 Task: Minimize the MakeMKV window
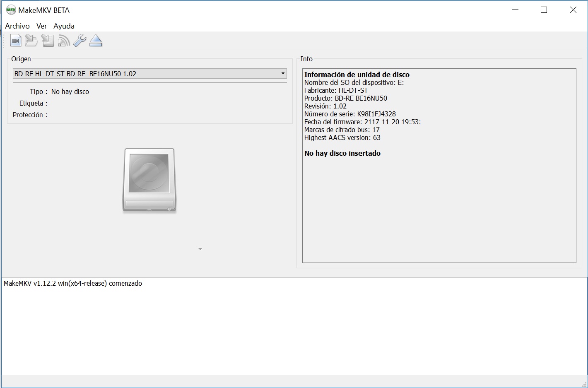(x=516, y=10)
